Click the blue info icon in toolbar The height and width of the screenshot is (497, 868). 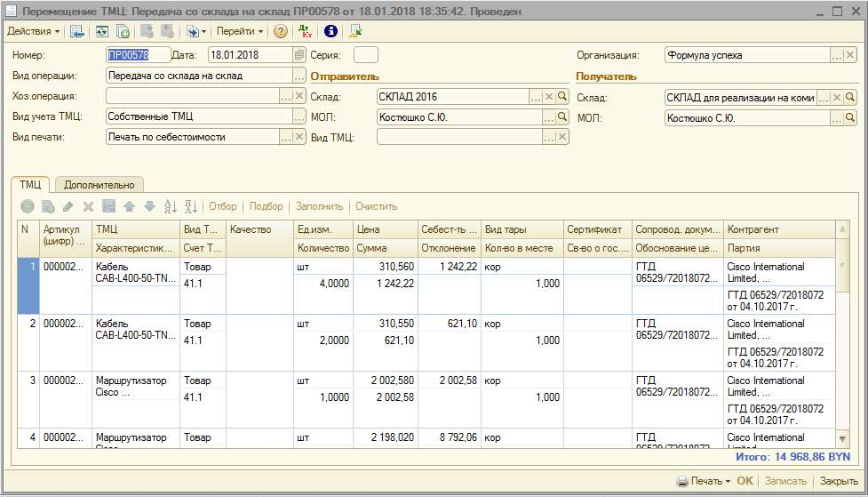330,31
